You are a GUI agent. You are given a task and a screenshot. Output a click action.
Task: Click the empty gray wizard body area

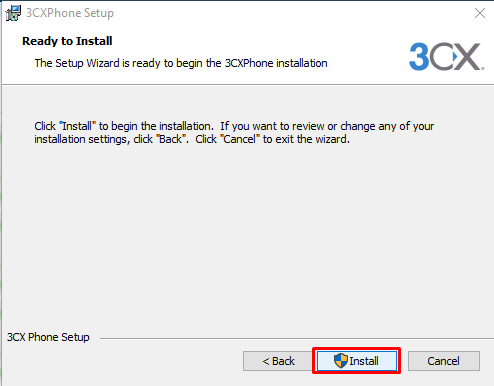tap(247, 233)
